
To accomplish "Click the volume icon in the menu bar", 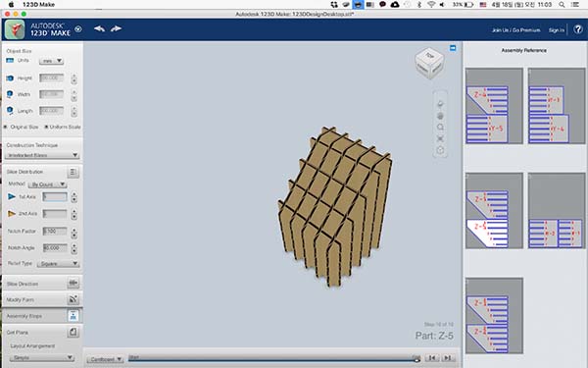I will 443,5.
